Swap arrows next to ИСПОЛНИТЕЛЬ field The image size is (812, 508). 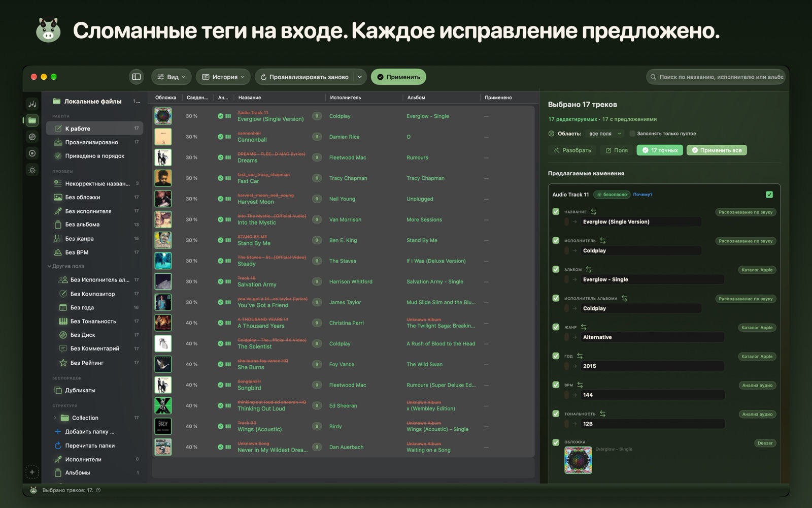point(602,240)
